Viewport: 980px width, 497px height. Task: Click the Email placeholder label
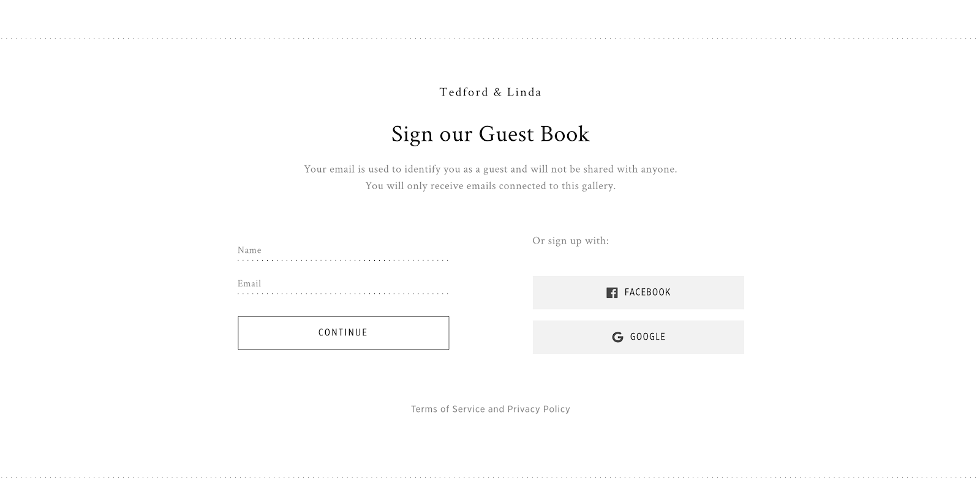tap(249, 283)
